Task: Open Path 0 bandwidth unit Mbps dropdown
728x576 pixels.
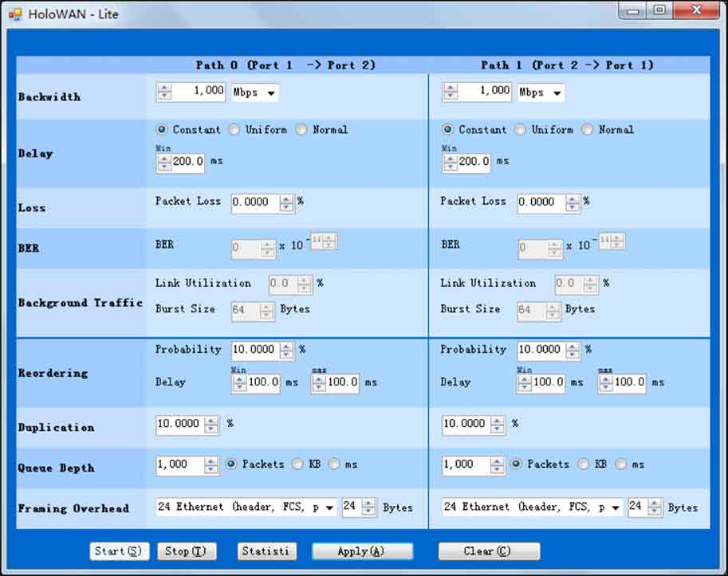Action: pyautogui.click(x=255, y=92)
